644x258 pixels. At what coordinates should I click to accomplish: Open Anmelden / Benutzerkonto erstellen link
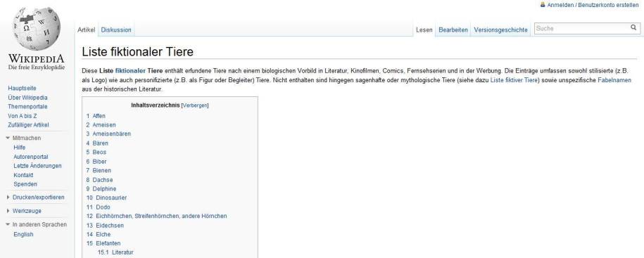coord(593,5)
